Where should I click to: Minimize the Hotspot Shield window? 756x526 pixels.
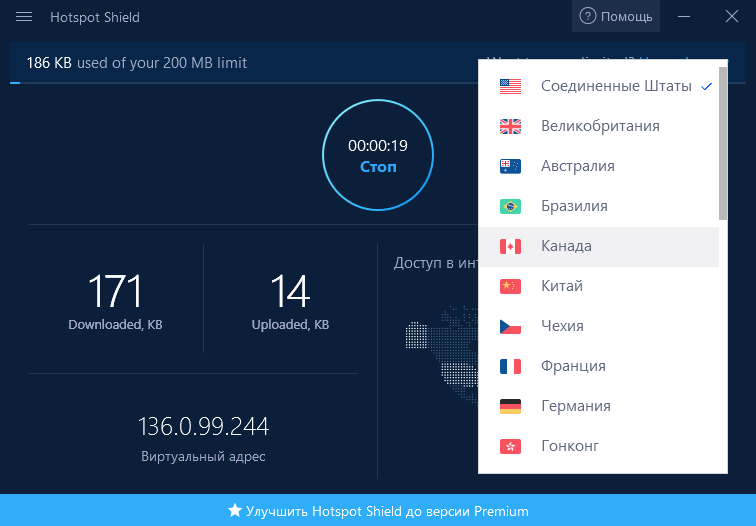pyautogui.click(x=684, y=16)
